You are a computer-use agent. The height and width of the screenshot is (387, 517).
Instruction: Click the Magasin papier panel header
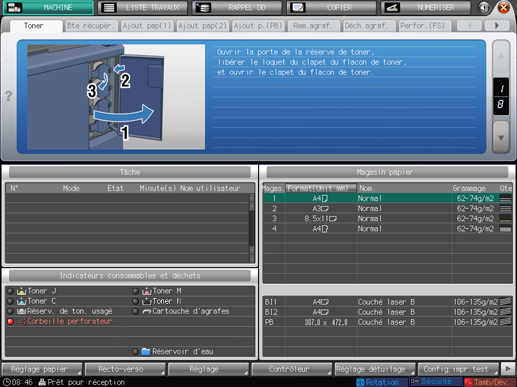pos(387,172)
